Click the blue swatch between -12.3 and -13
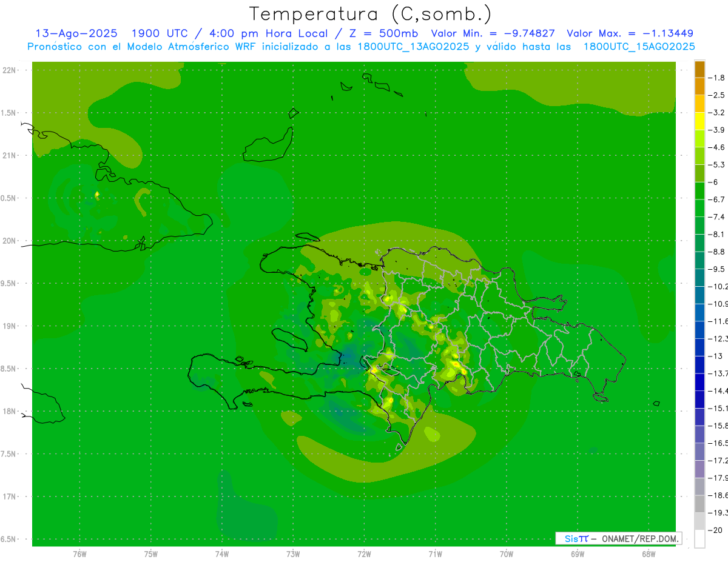 click(x=699, y=347)
